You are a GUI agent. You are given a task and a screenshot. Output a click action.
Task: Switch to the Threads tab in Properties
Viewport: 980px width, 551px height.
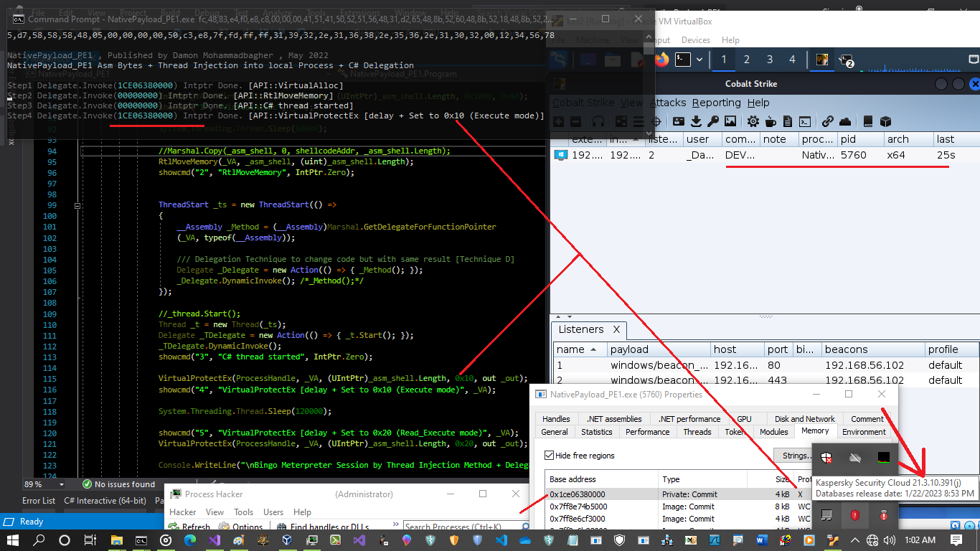[697, 432]
